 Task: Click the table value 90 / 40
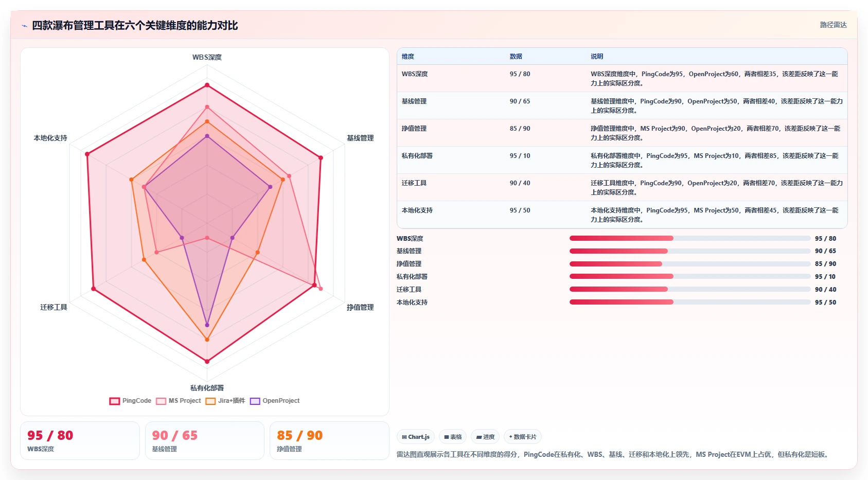[520, 183]
